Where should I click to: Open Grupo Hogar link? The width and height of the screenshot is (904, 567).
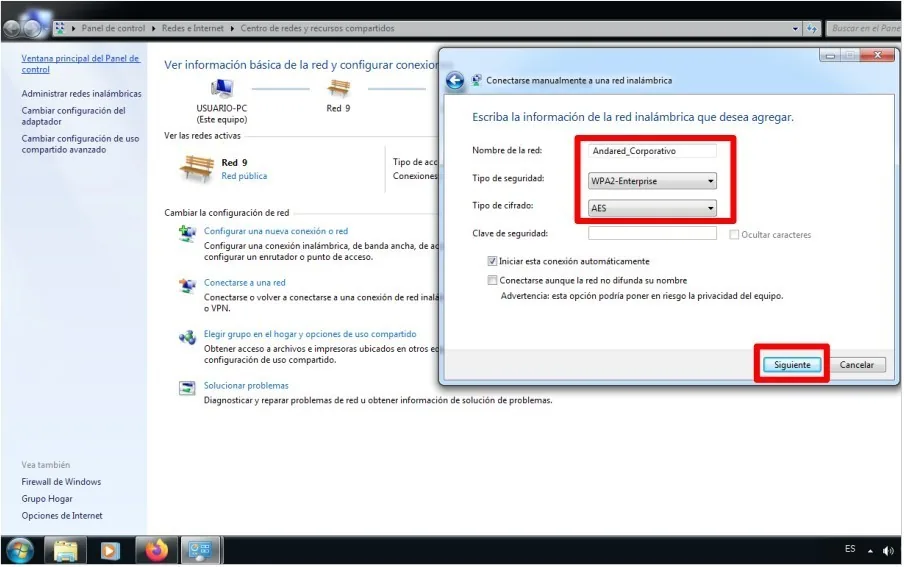click(x=47, y=498)
